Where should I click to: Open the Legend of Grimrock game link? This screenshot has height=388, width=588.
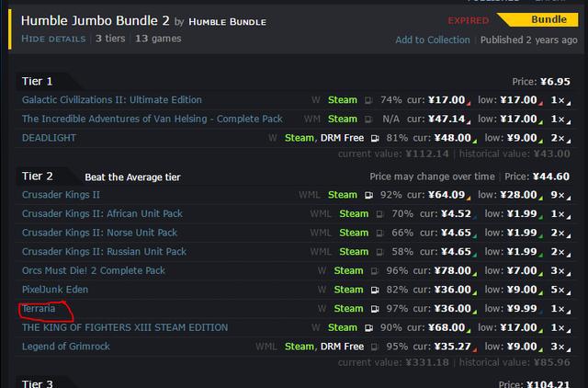(66, 347)
